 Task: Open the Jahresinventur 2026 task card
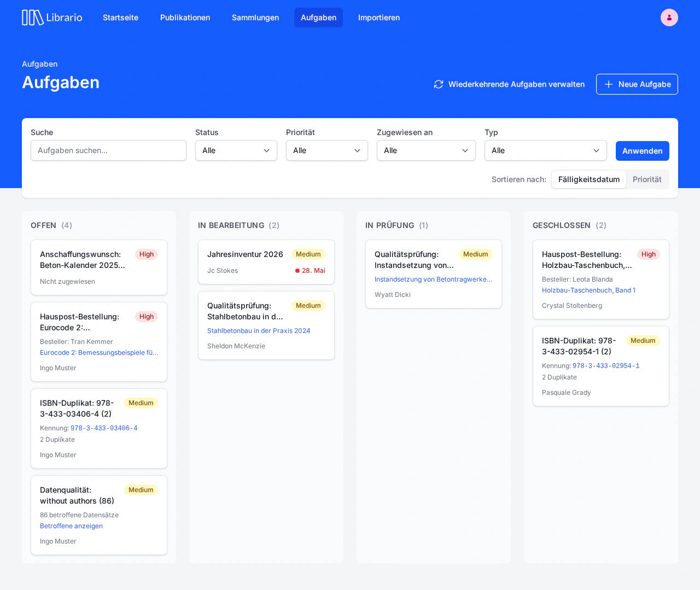coord(266,262)
